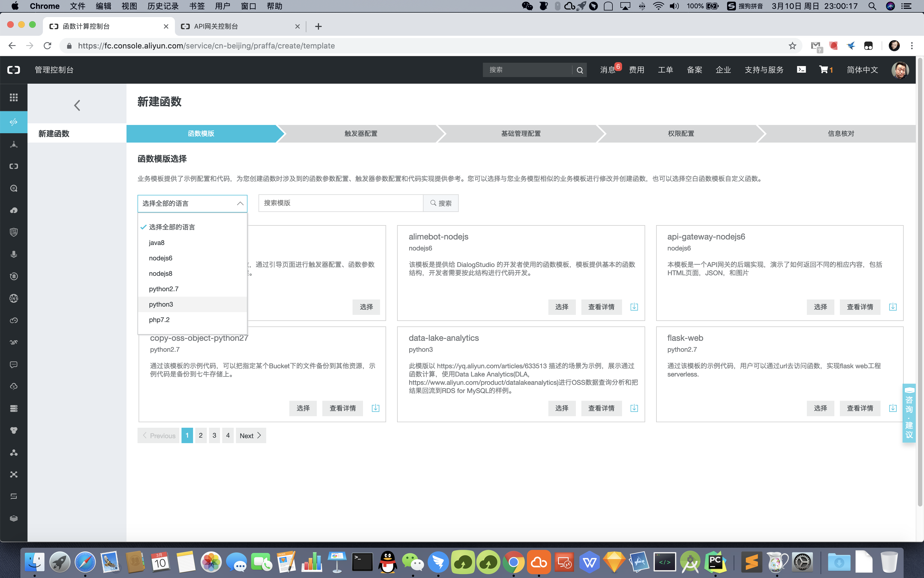
Task: Click the 权限配置 wizard step
Action: click(x=681, y=133)
